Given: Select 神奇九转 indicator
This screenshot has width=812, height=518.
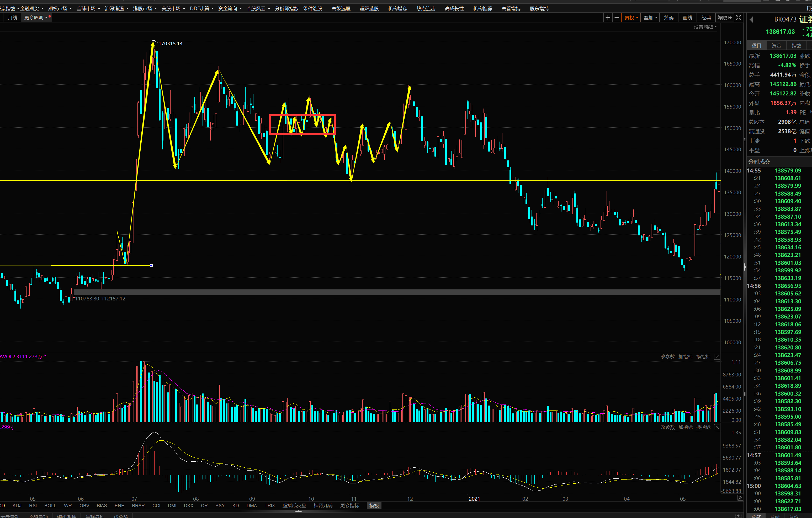Looking at the screenshot, I should (323, 505).
